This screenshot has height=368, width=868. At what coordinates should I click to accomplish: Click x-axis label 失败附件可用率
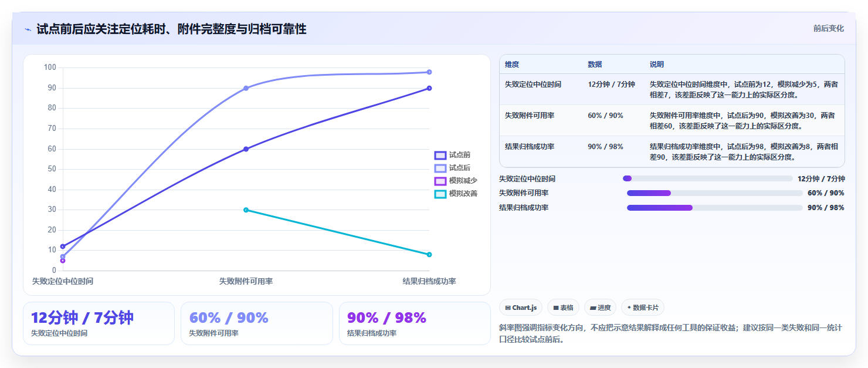[x=246, y=281]
